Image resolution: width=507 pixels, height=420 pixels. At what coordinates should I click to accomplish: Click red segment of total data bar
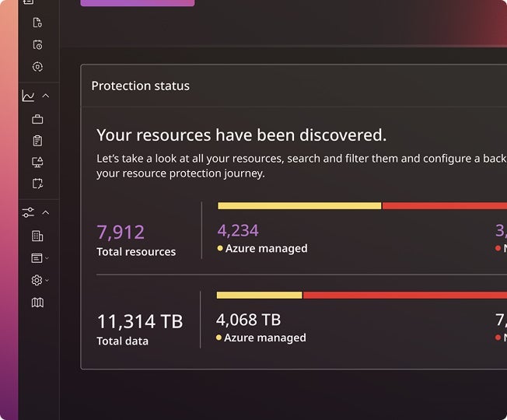(404, 296)
